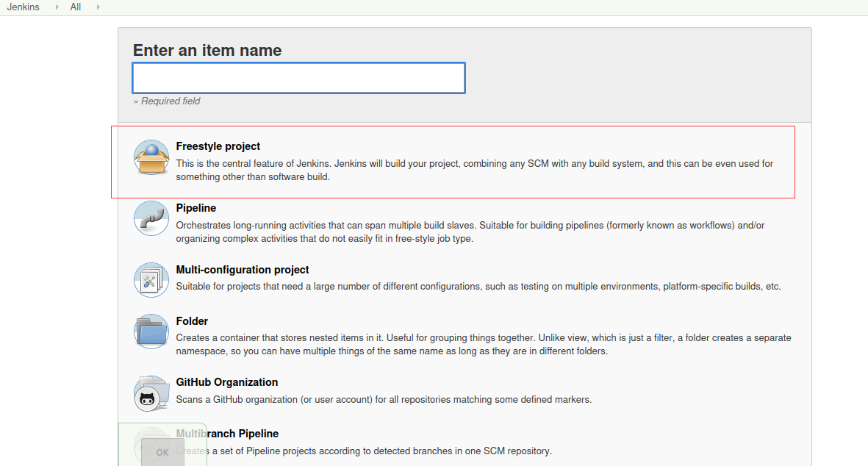This screenshot has height=466, width=868.
Task: Choose the Multi-configuration project icon
Action: (x=151, y=279)
